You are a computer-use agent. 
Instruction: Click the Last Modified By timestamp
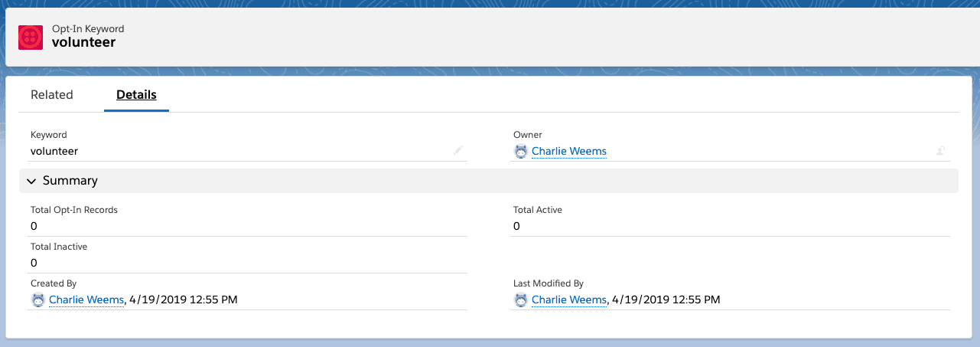point(665,300)
